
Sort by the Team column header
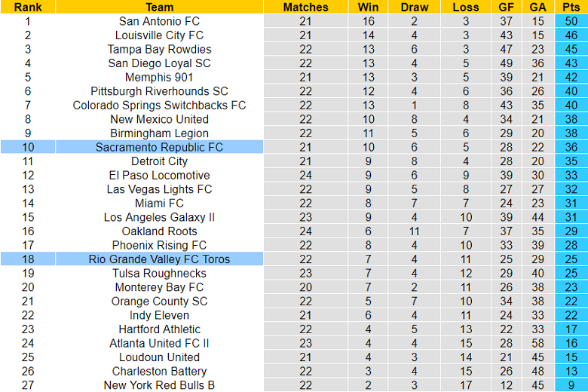pyautogui.click(x=159, y=7)
